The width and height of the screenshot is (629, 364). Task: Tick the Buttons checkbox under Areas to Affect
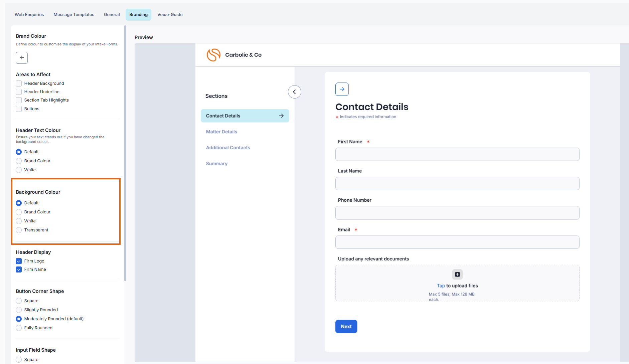(x=19, y=109)
